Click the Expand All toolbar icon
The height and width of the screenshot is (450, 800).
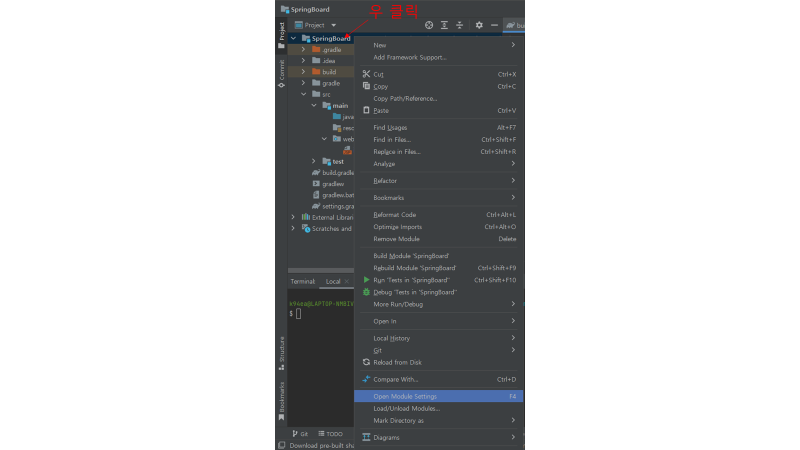[x=444, y=24]
